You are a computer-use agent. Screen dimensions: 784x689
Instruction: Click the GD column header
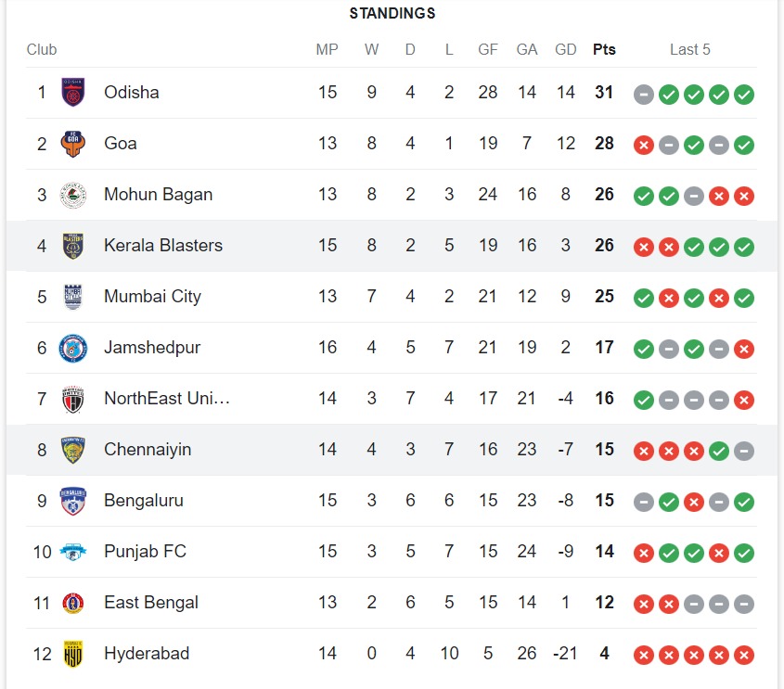coord(565,49)
